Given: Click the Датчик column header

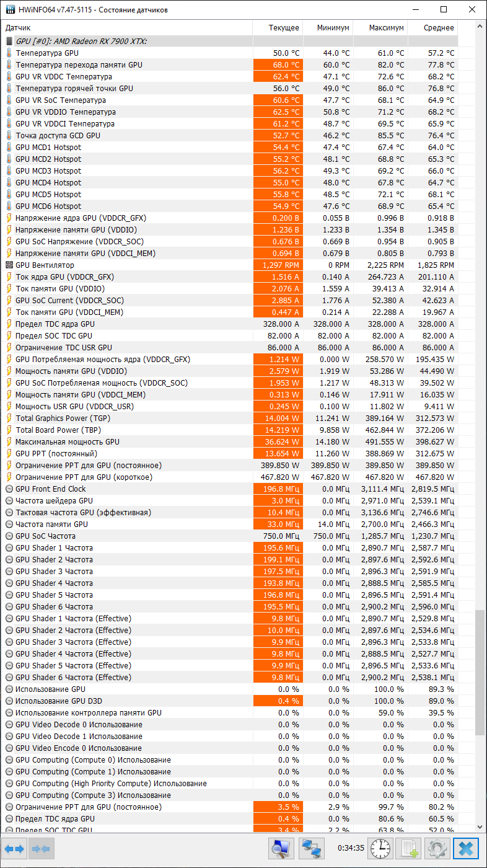Looking at the screenshot, I should pos(126,28).
